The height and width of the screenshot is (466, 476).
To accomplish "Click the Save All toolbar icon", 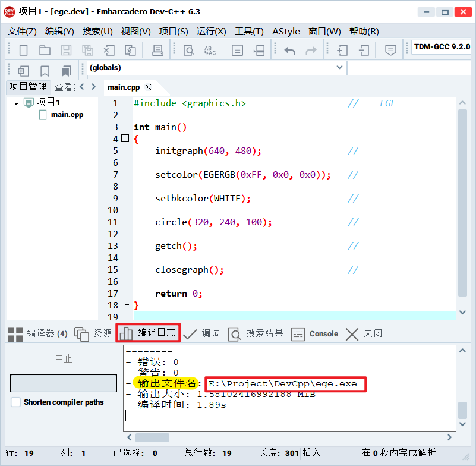I will [x=87, y=50].
